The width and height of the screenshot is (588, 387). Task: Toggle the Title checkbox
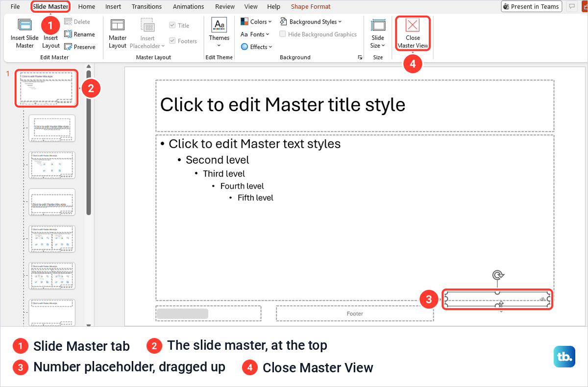click(172, 25)
